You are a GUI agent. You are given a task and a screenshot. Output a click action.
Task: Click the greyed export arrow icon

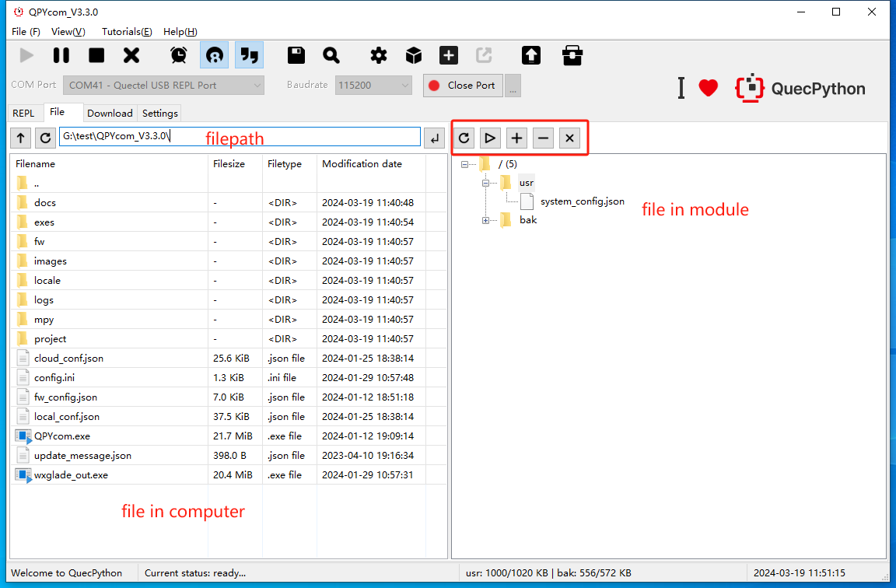point(484,55)
